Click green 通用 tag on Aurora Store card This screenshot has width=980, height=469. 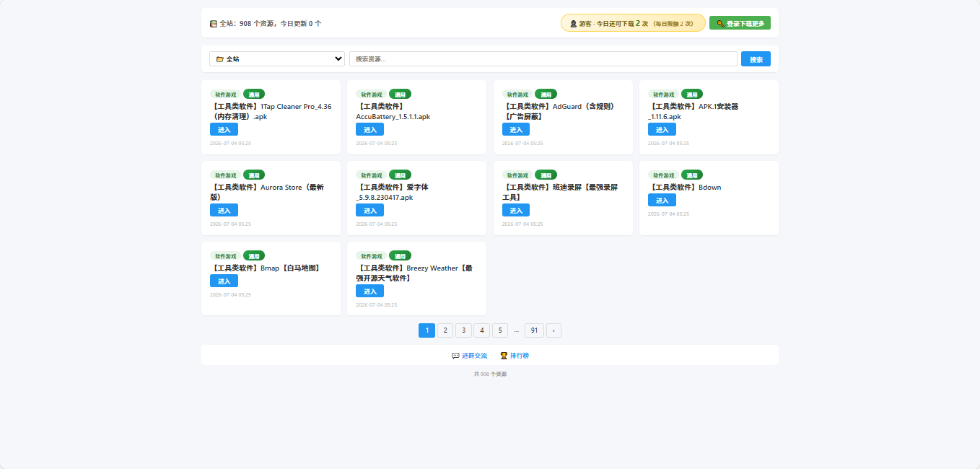[254, 175]
